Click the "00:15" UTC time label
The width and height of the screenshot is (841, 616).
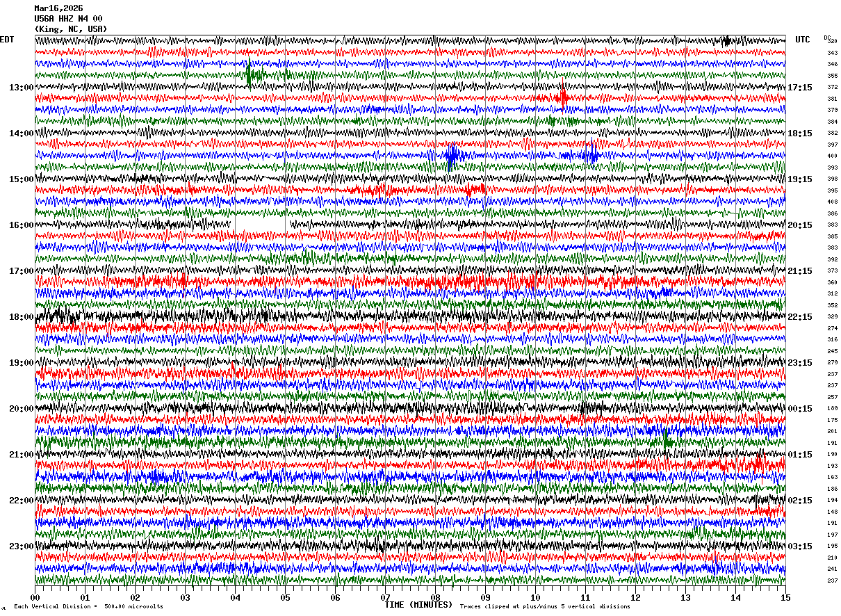click(x=800, y=408)
